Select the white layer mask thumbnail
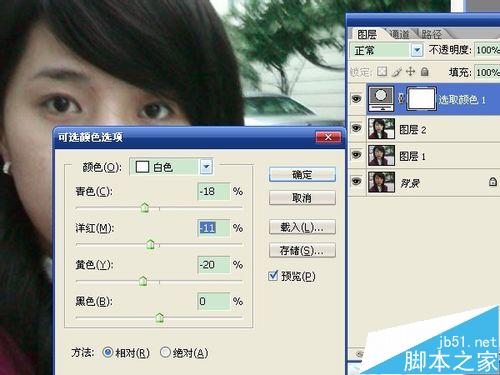This screenshot has width=500, height=375. (x=422, y=99)
